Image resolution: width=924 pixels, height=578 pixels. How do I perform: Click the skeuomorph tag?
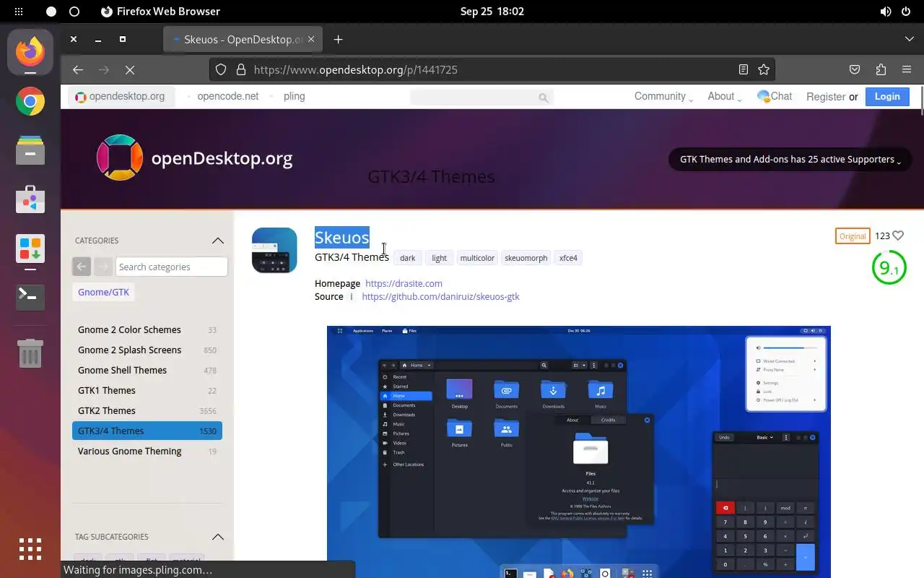(x=526, y=258)
